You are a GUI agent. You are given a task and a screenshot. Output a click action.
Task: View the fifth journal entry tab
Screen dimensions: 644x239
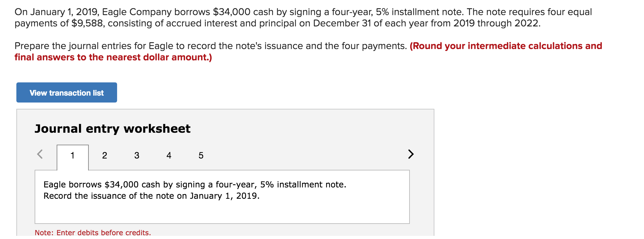pyautogui.click(x=201, y=155)
